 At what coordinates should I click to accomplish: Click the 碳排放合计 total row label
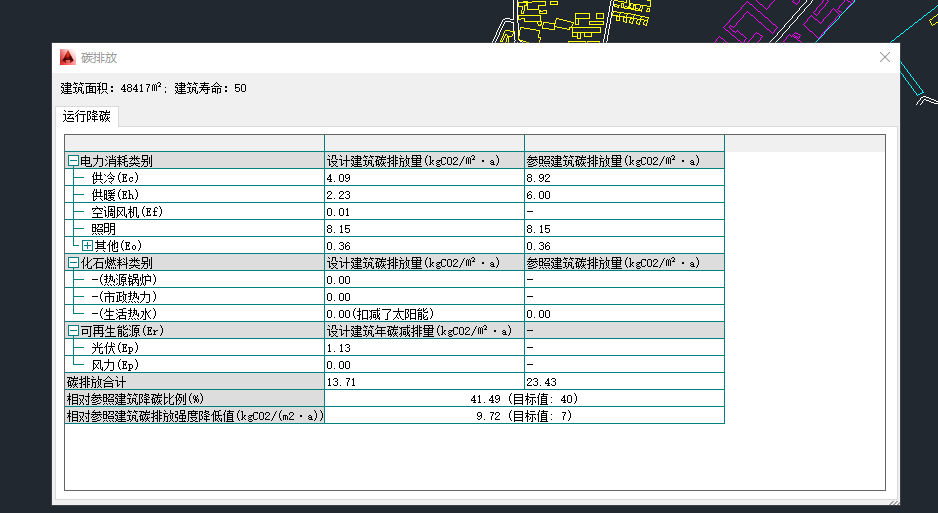click(98, 382)
